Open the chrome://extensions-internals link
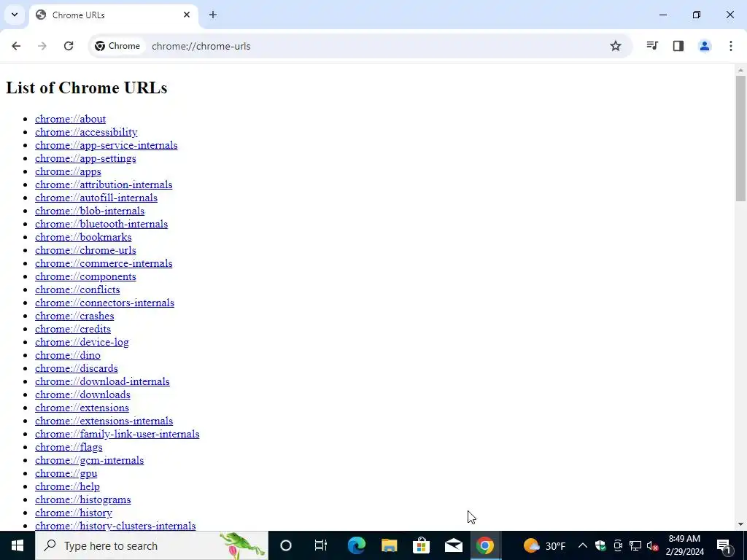Screen dimensions: 747x560 [x=104, y=421]
